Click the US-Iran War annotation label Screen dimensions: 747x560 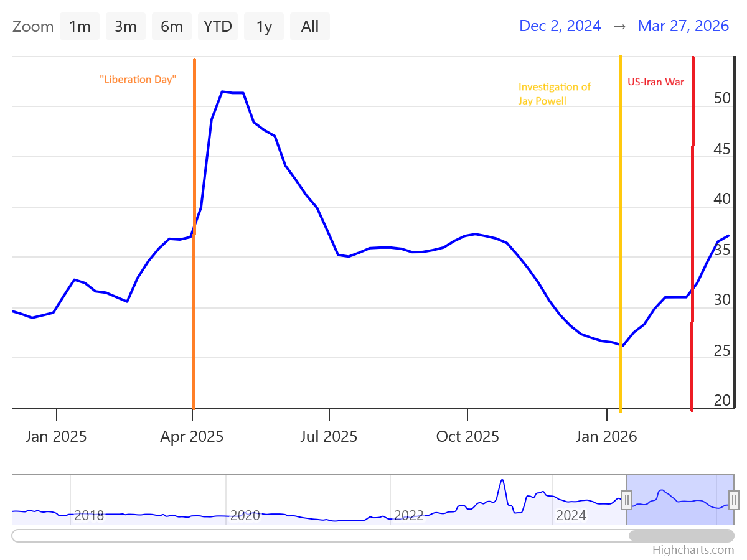(655, 82)
